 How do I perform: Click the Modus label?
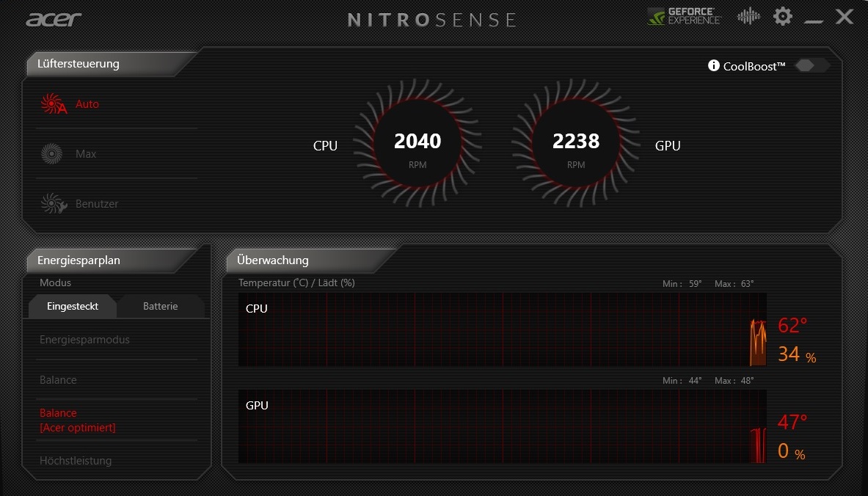(55, 283)
